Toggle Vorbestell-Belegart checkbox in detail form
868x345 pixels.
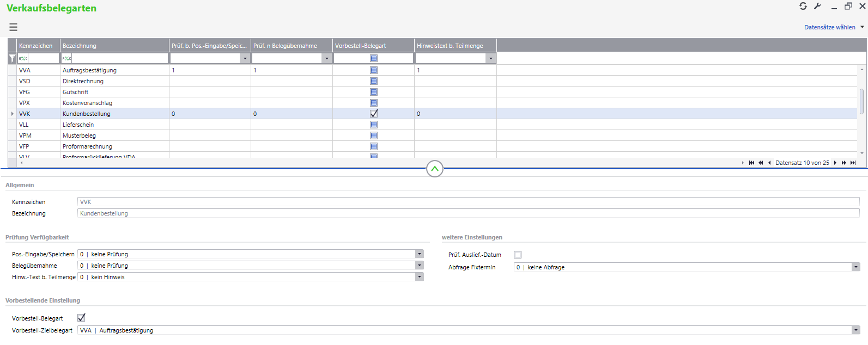click(x=81, y=318)
